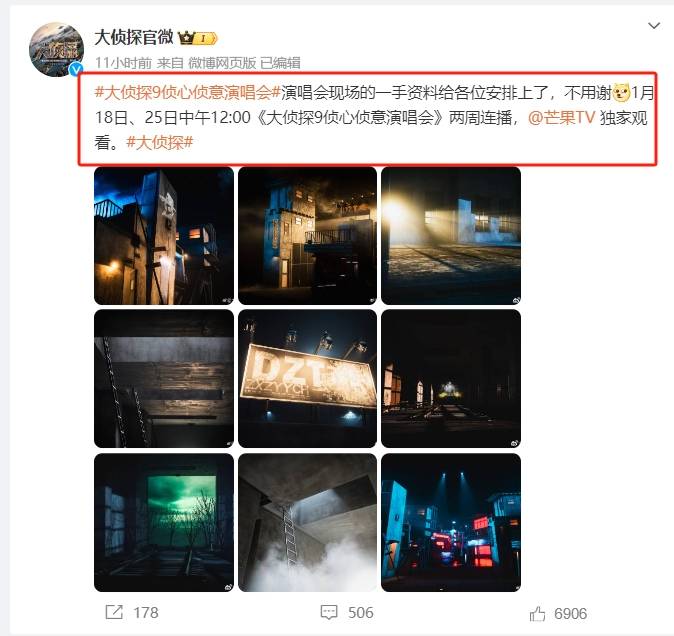Click the 11小时前 post timestamp

pos(123,63)
